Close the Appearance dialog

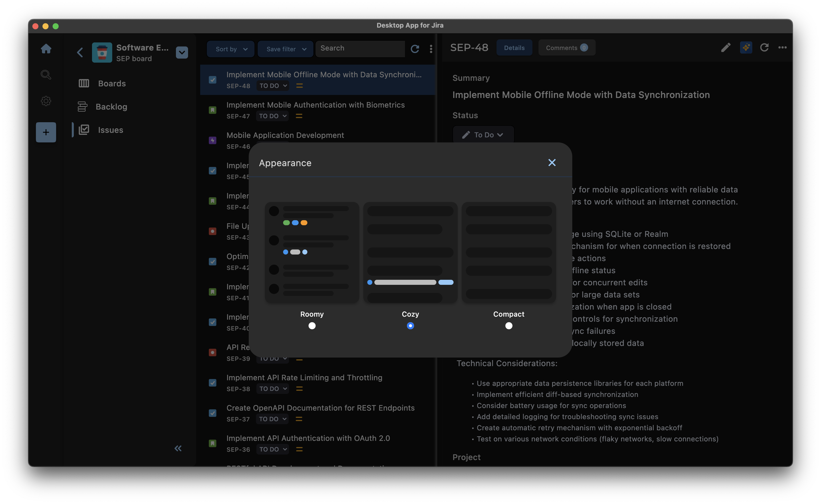pos(552,163)
